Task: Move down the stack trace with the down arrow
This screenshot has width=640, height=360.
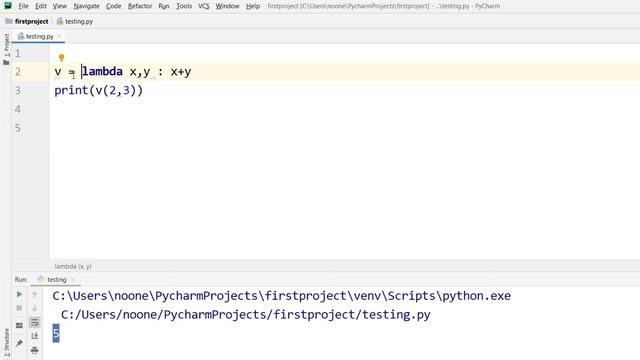Action: click(x=35, y=308)
